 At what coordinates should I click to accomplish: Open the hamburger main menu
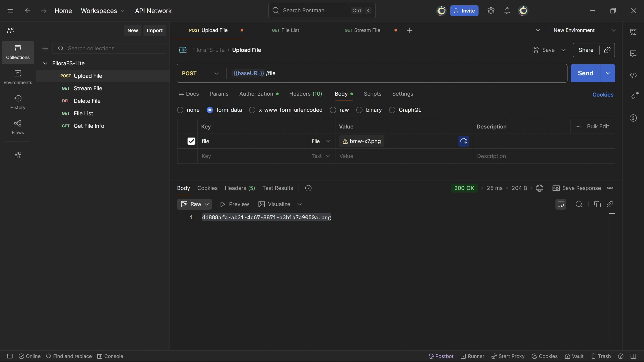coord(10,11)
